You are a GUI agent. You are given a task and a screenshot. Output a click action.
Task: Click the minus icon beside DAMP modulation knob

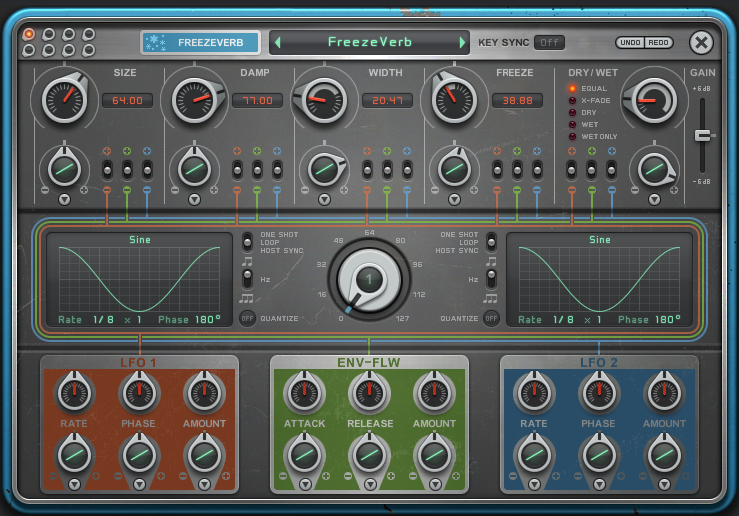175,189
